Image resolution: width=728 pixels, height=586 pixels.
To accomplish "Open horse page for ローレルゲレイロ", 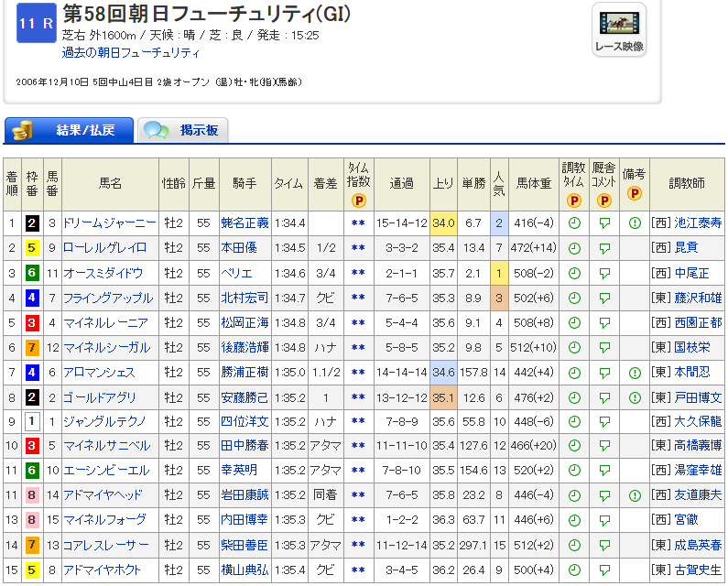I will [x=105, y=247].
